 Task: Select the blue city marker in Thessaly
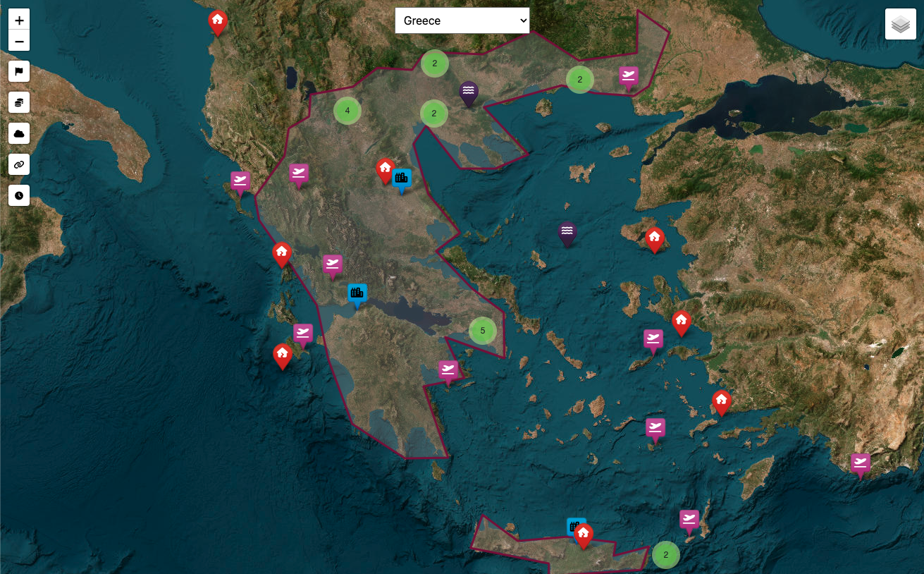pyautogui.click(x=402, y=180)
